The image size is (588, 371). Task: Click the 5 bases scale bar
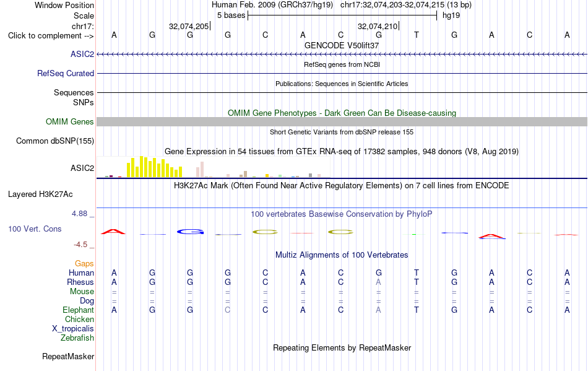[342, 15]
